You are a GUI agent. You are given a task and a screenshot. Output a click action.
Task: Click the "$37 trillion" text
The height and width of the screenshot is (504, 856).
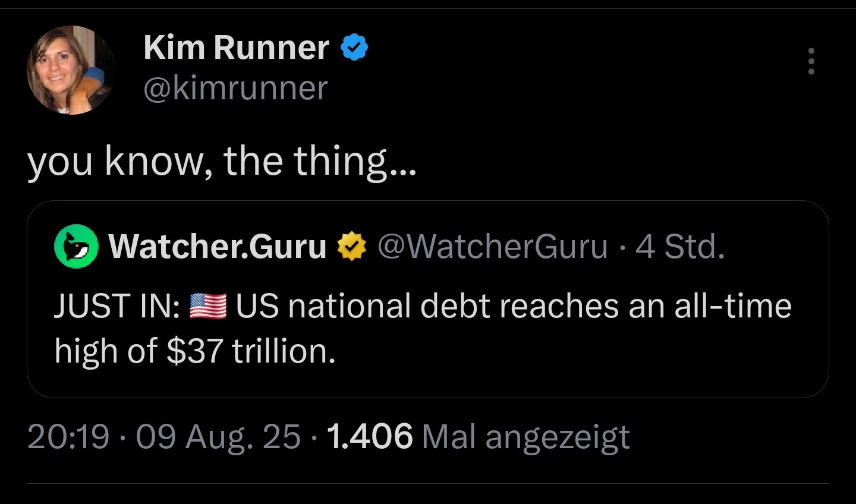[251, 351]
